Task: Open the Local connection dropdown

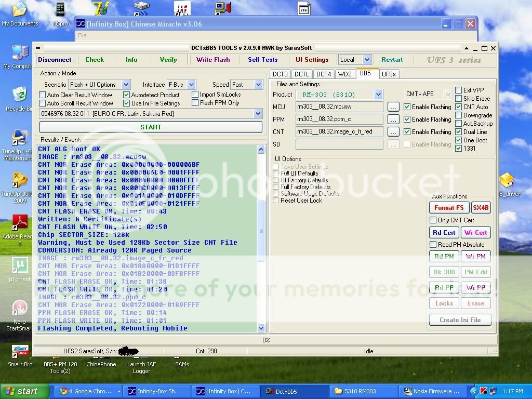Action: coord(367,60)
